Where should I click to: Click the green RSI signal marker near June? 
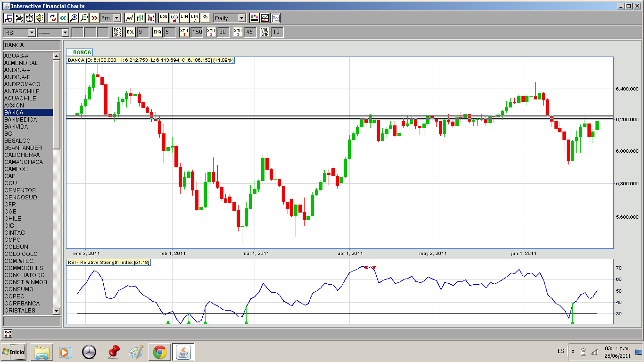(572, 322)
